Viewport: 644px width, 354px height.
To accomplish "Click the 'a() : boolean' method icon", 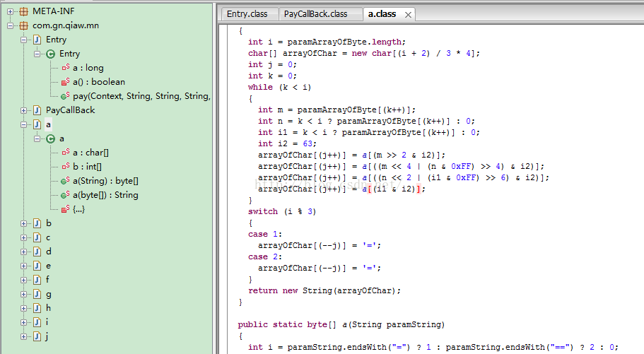I will point(65,82).
